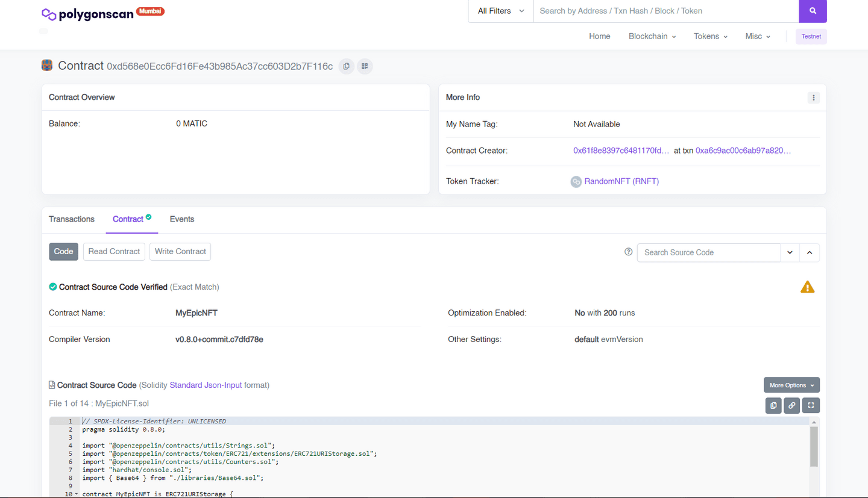The image size is (868, 498).
Task: Select the Contract tab
Action: click(131, 219)
